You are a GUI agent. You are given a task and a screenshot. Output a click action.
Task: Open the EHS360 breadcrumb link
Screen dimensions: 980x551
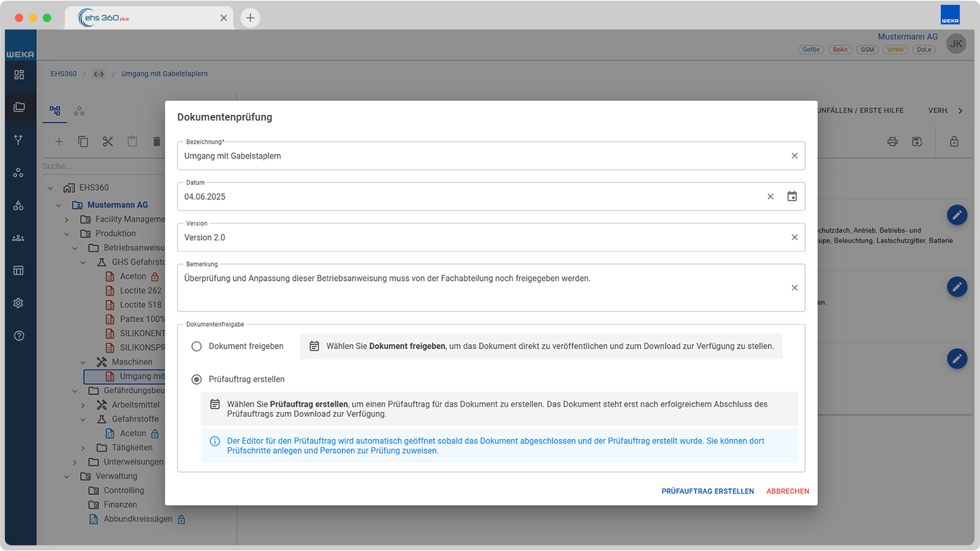64,74
